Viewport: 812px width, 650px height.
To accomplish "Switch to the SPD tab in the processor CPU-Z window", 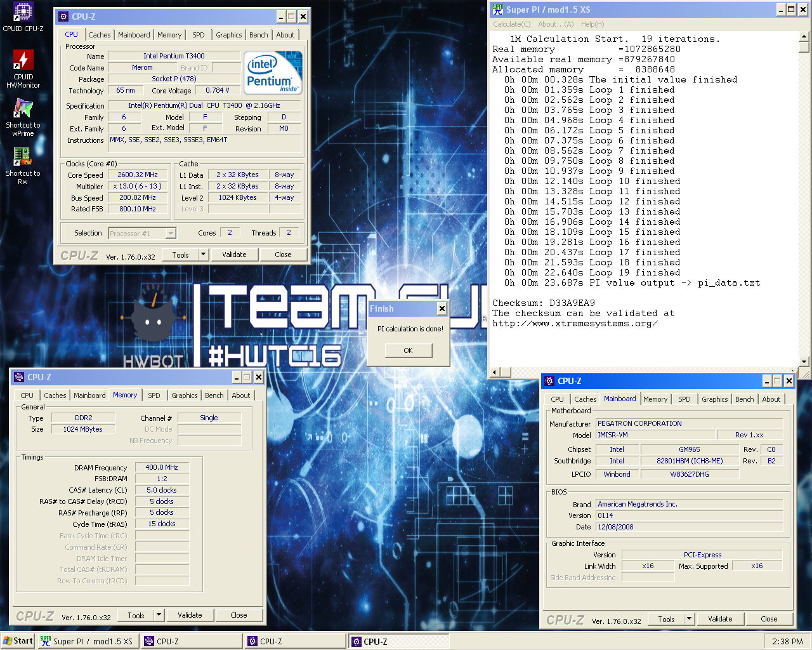I will tap(199, 35).
